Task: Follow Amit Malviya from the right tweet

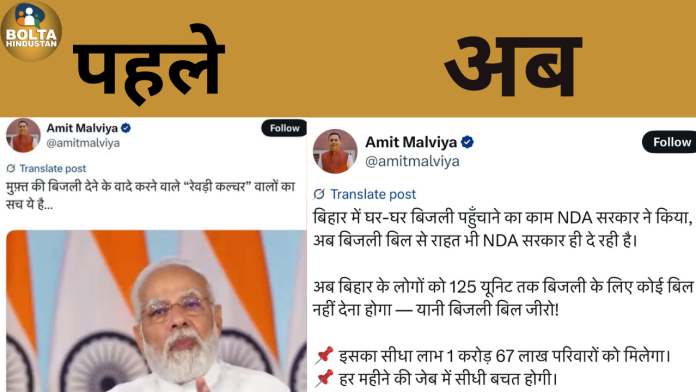Action: click(x=669, y=142)
